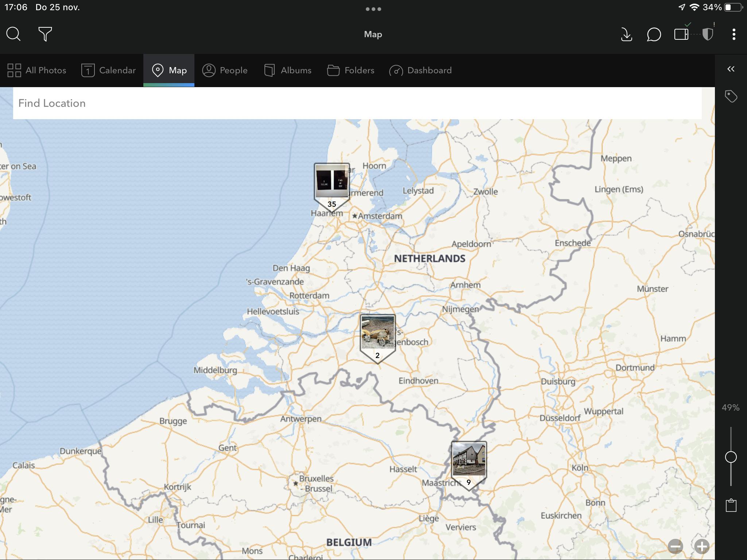Tap the device sync status icon
The width and height of the screenshot is (747, 560).
[681, 34]
